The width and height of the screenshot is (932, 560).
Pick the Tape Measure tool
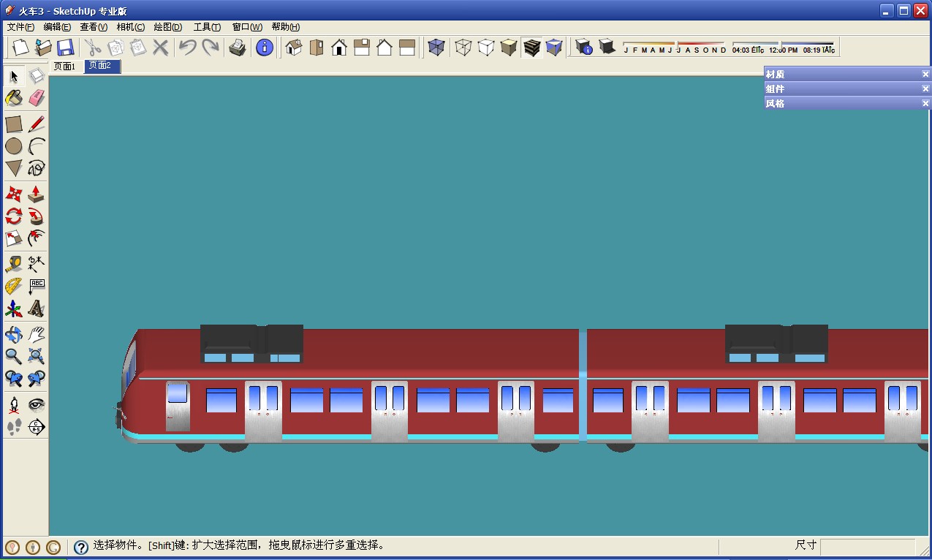(x=13, y=265)
